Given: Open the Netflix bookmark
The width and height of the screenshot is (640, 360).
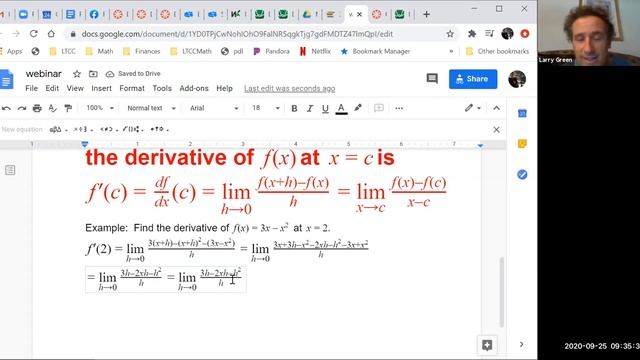Looking at the screenshot, I should [315, 51].
